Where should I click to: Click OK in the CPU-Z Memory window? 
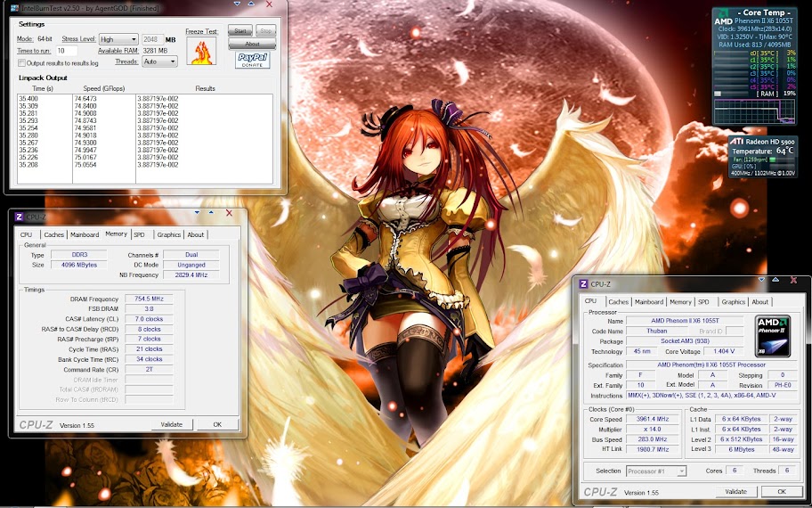coord(217,424)
